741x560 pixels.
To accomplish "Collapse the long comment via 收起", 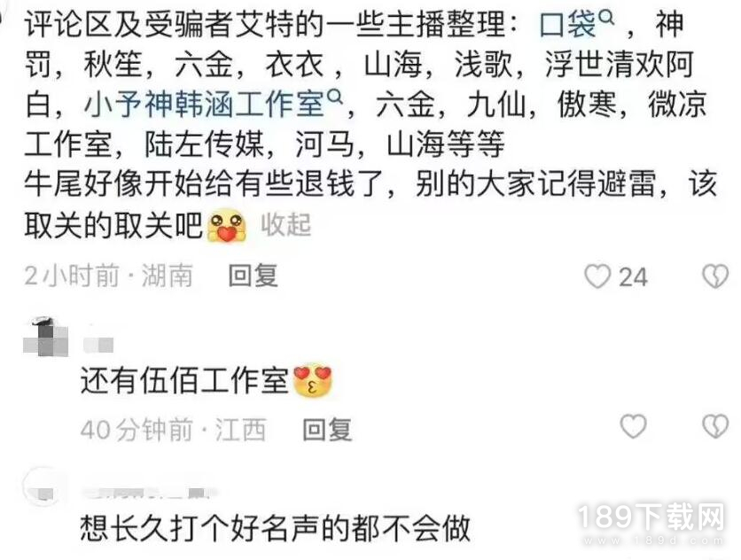I will click(286, 224).
